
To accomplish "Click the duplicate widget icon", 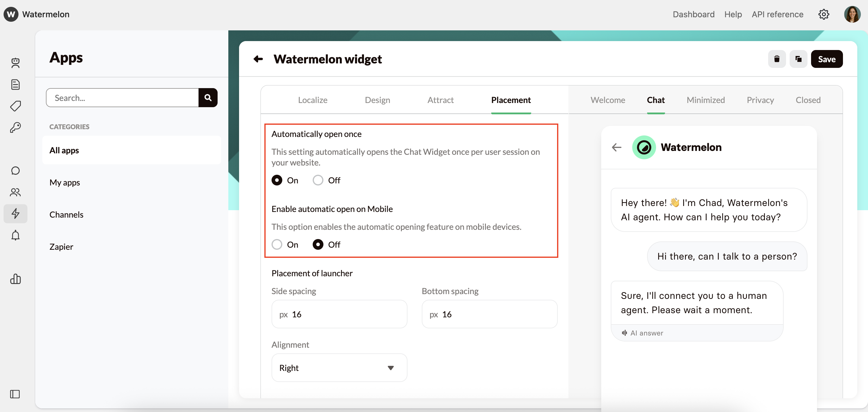I will [x=798, y=59].
